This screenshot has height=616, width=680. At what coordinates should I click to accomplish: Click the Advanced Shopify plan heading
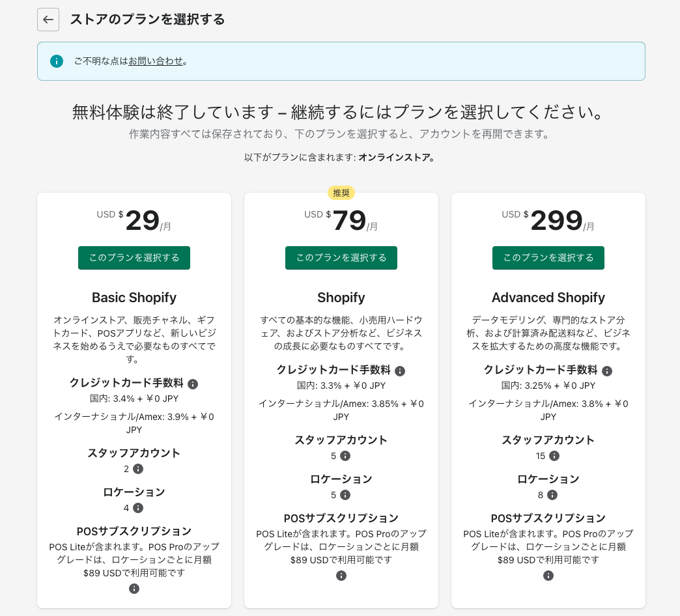[548, 298]
